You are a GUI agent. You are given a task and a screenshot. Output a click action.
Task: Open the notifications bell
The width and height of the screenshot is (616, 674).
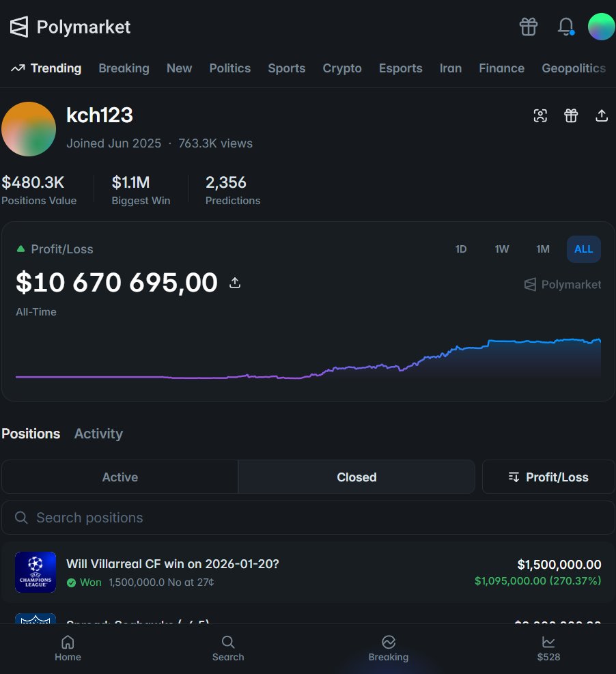(x=565, y=27)
